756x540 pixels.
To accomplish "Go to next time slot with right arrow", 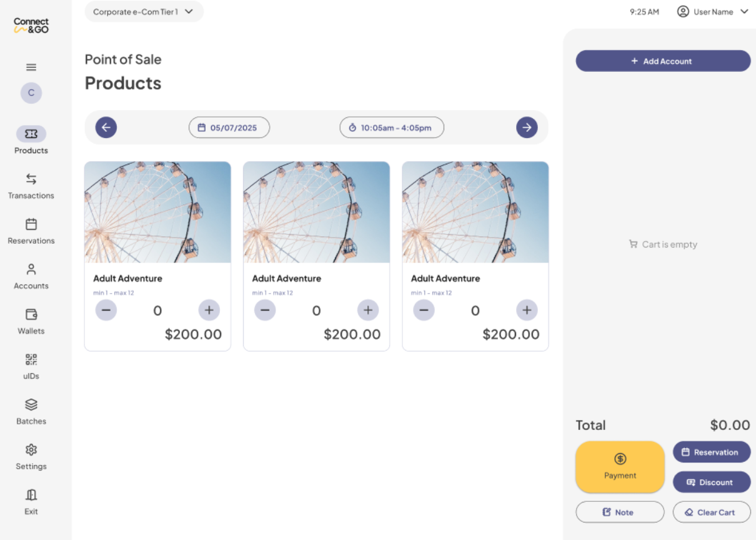I will click(527, 127).
